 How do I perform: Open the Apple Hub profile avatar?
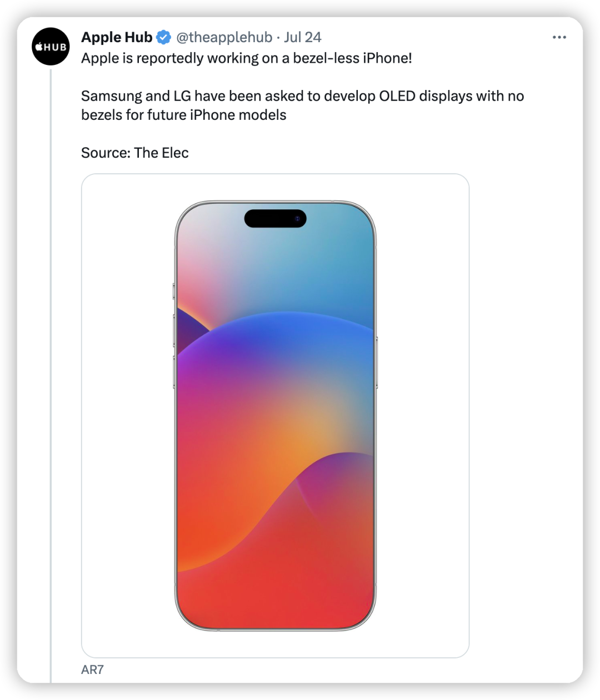[x=51, y=47]
